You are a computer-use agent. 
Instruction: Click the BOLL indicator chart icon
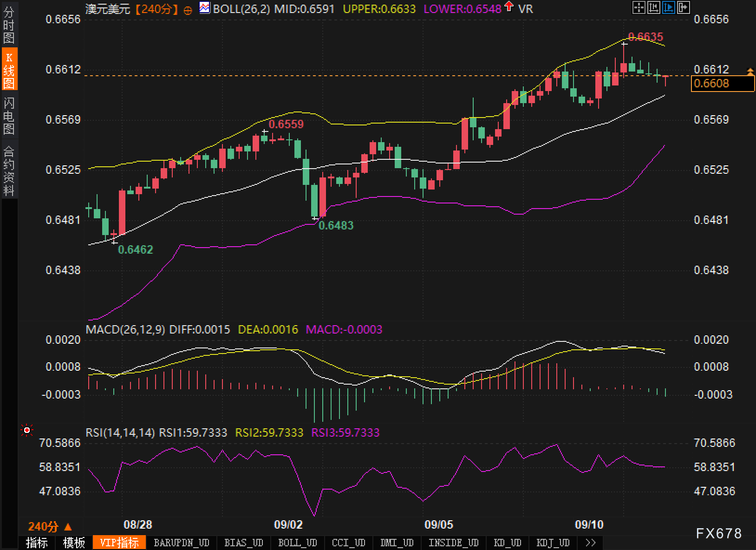[x=204, y=8]
